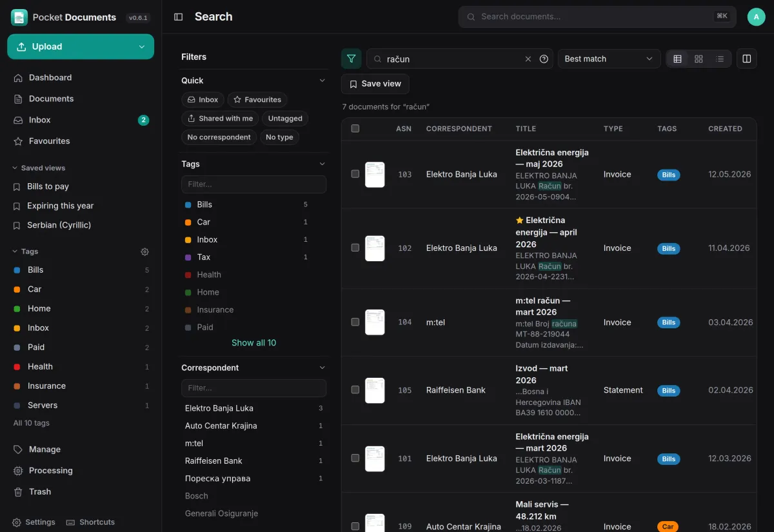
Task: Filter by the blue Bills tag swatch
Action: coord(188,204)
